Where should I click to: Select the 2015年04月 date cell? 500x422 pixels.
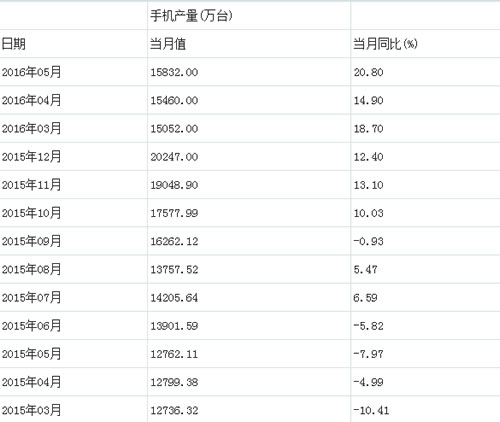[31, 382]
